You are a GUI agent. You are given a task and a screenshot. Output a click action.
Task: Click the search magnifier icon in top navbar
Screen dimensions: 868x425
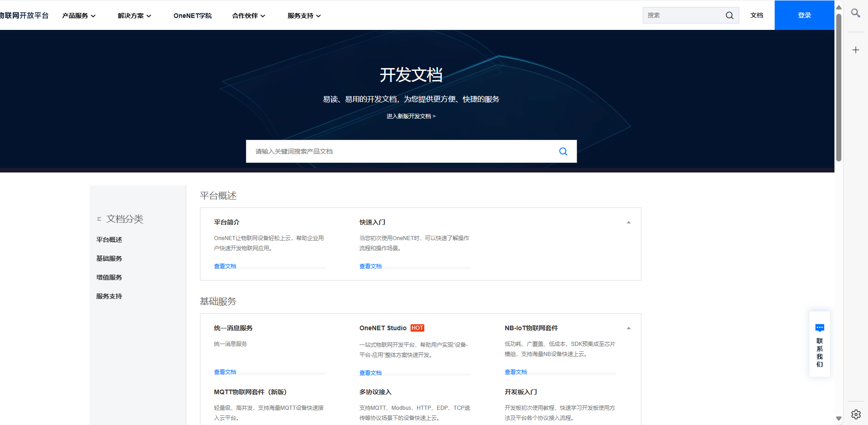click(x=729, y=15)
